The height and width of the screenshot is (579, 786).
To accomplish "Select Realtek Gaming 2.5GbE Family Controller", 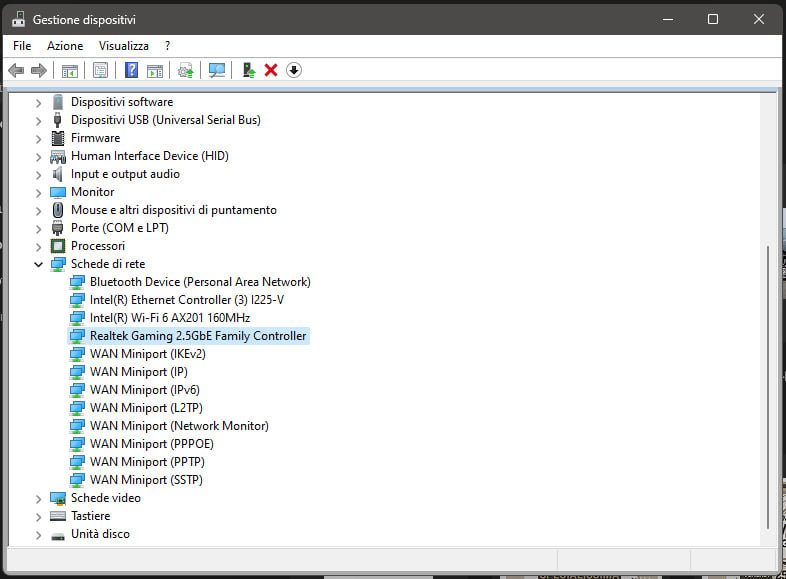I will tap(198, 336).
